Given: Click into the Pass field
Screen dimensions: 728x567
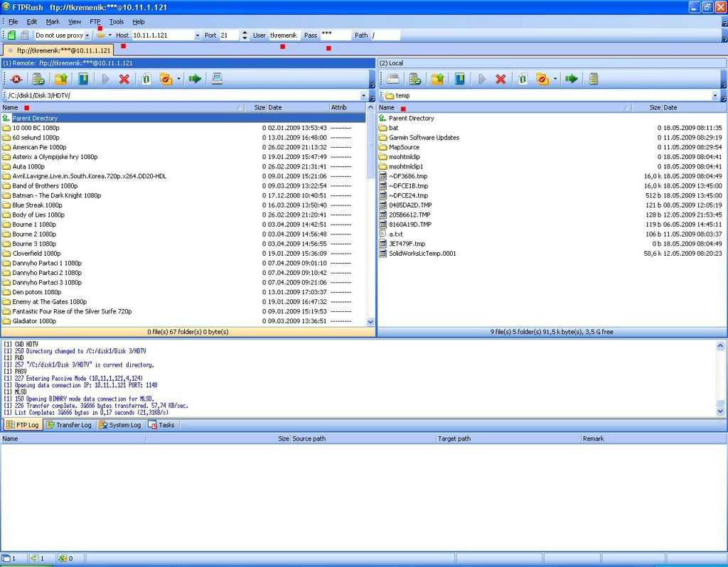Looking at the screenshot, I should click(336, 36).
